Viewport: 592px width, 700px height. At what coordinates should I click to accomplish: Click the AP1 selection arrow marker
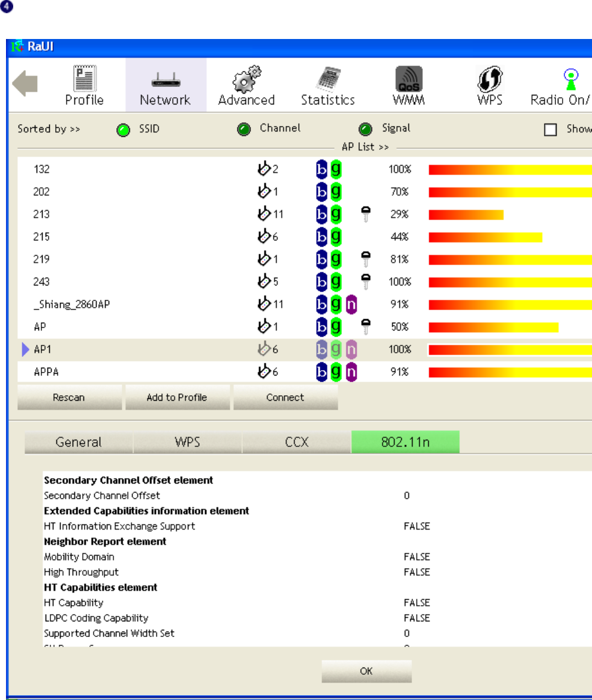[x=25, y=350]
